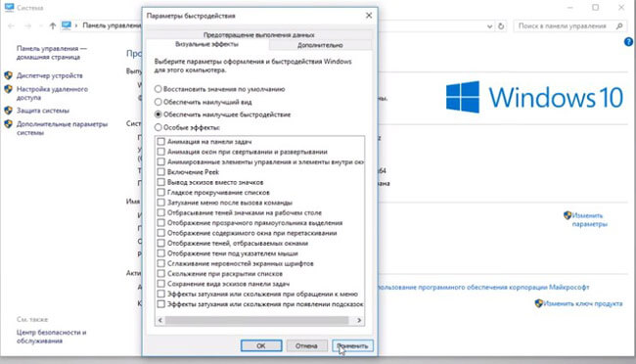The width and height of the screenshot is (636, 364).
Task: Click the Система window title icon
Action: coord(9,8)
